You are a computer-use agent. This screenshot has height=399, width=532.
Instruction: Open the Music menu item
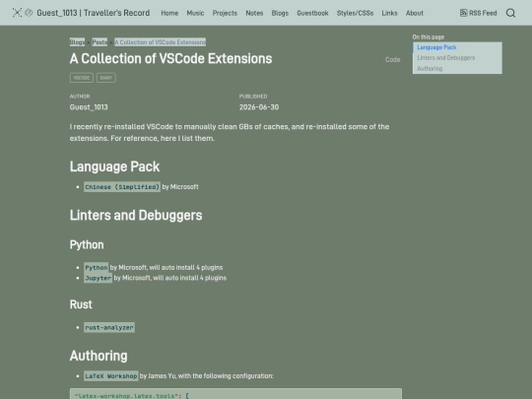point(195,13)
